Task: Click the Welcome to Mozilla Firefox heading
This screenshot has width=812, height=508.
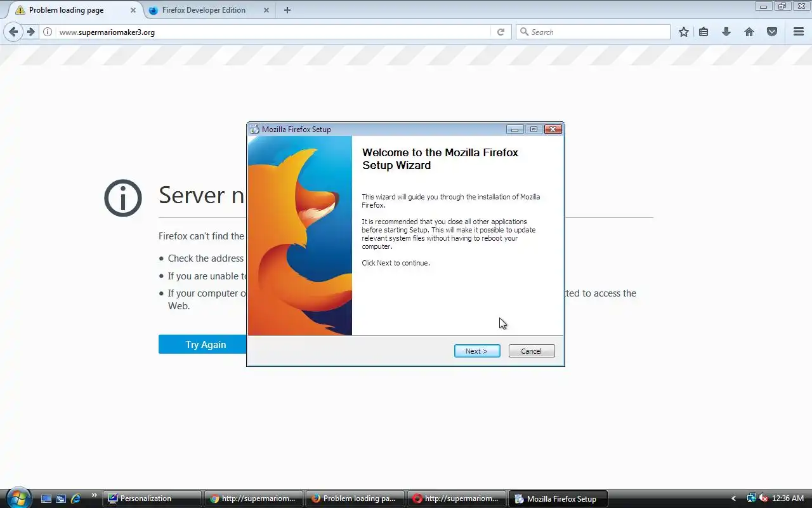Action: point(440,159)
